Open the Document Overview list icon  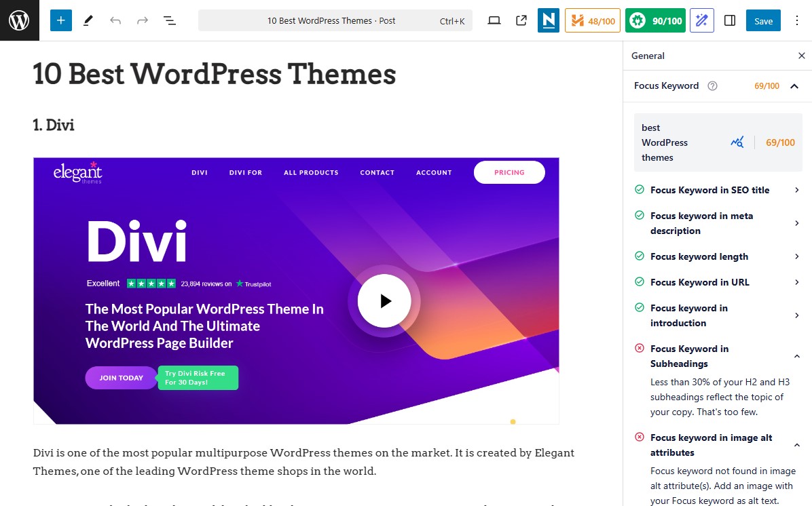pyautogui.click(x=169, y=21)
